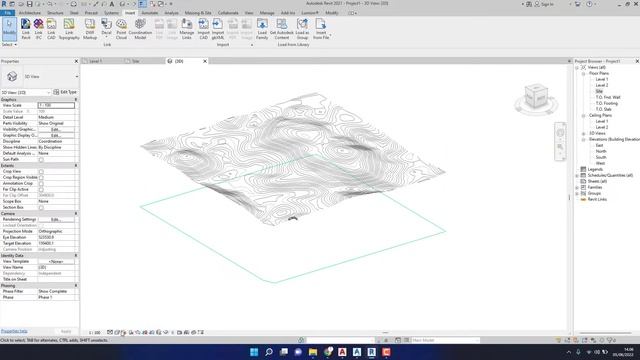Click the Windows Start button
The image size is (640, 360).
(254, 352)
